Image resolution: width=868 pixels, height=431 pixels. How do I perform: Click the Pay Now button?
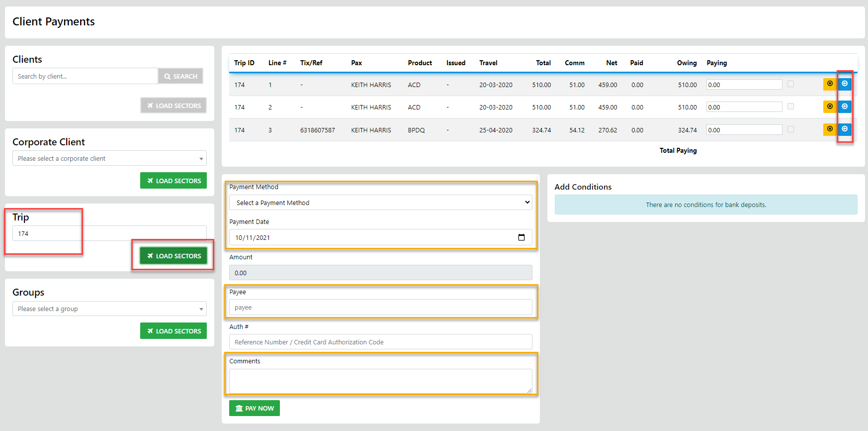tap(255, 408)
